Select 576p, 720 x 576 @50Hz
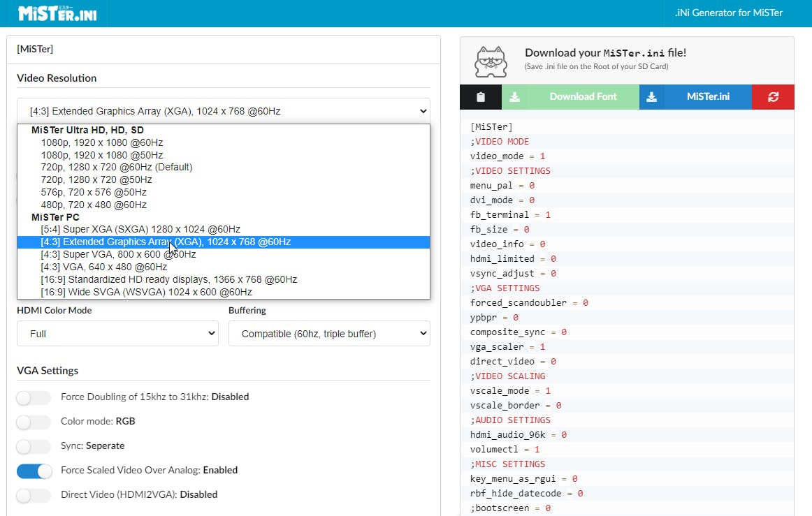This screenshot has height=516, width=812. pos(224,192)
